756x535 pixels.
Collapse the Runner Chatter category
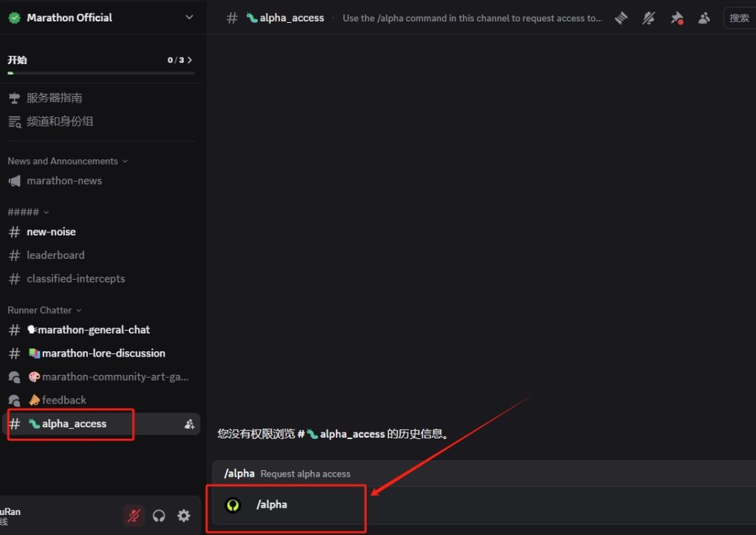[x=44, y=310]
